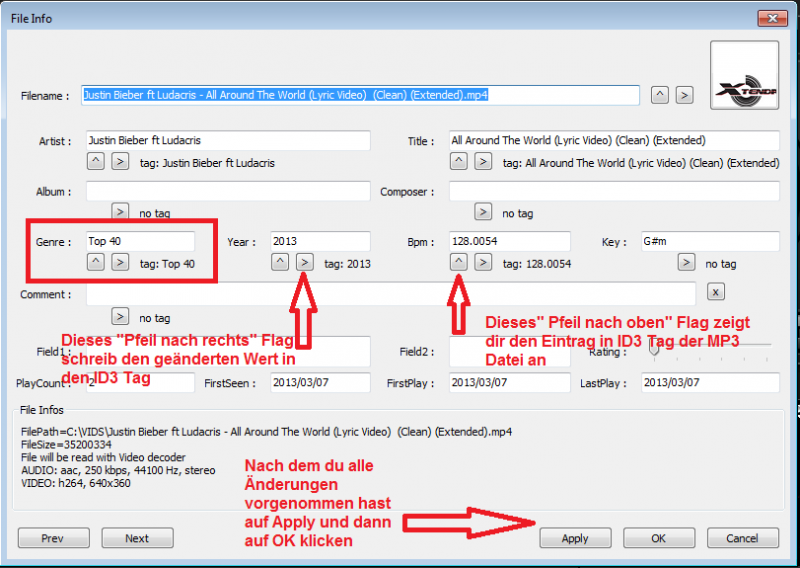Image resolution: width=800 pixels, height=568 pixels.
Task: Click into the empty Composer field
Action: (x=614, y=191)
